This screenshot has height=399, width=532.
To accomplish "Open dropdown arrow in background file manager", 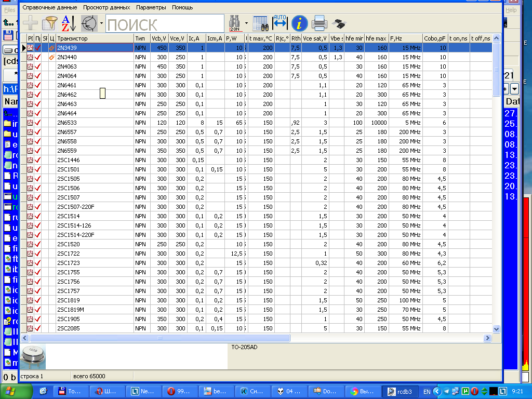I will point(514,89).
